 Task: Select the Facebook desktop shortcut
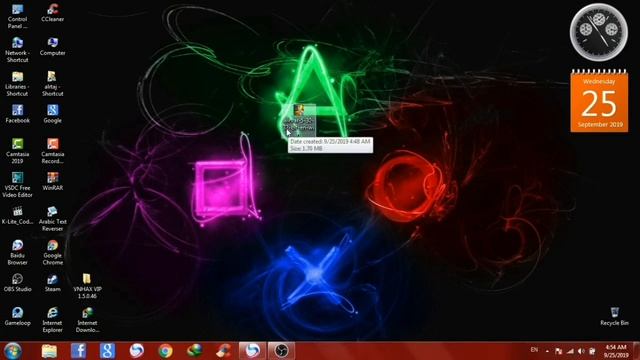point(18,113)
